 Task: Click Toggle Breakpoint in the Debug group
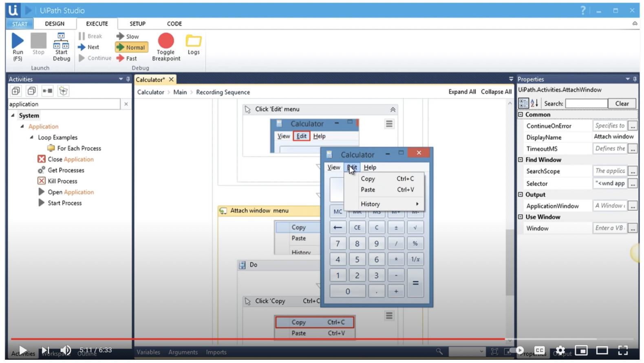click(166, 47)
